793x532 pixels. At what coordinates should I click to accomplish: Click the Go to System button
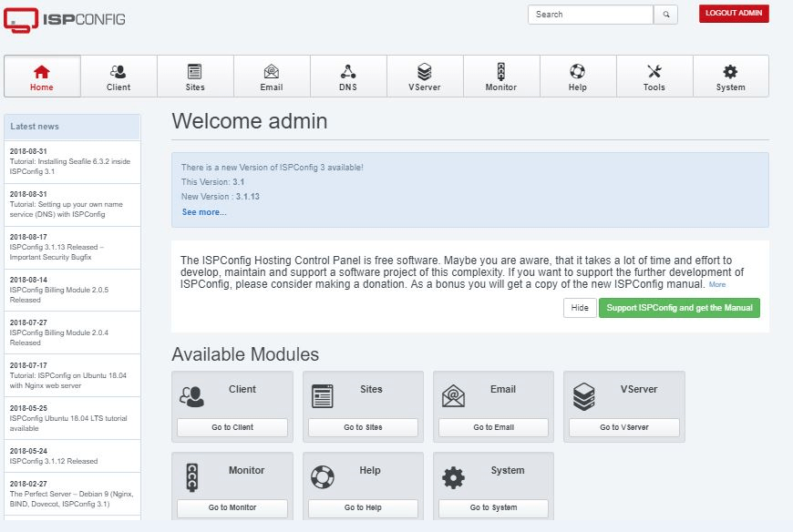[494, 507]
